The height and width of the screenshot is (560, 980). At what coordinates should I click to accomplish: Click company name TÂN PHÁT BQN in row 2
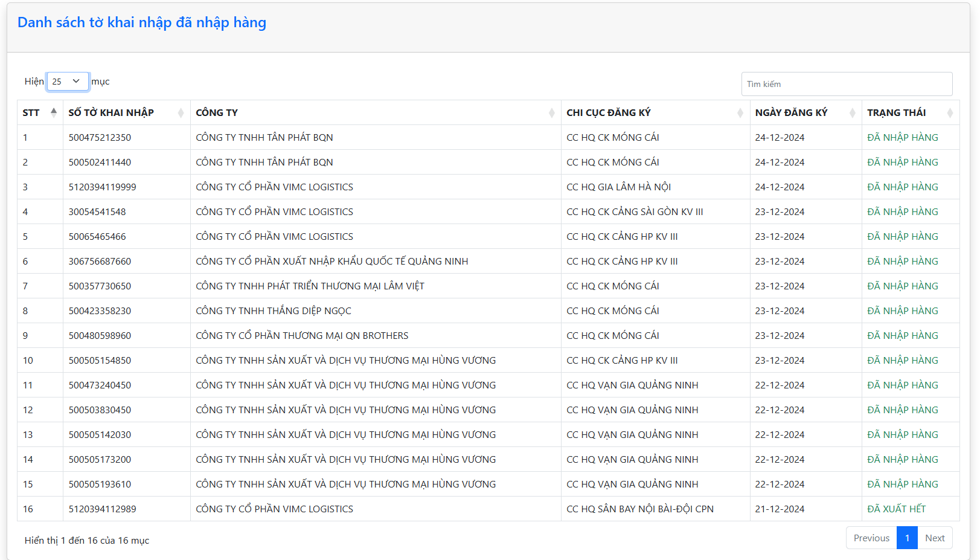point(264,163)
